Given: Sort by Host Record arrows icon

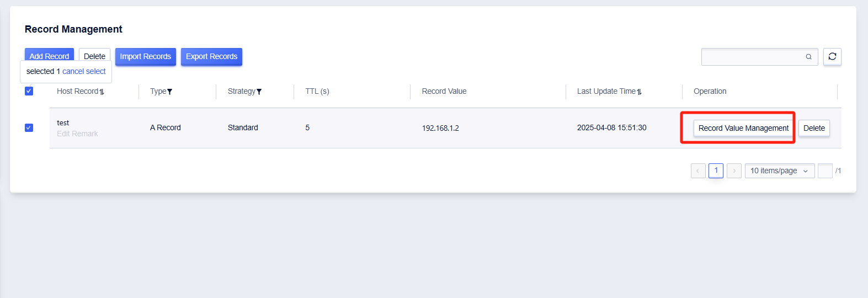Looking at the screenshot, I should [x=102, y=92].
